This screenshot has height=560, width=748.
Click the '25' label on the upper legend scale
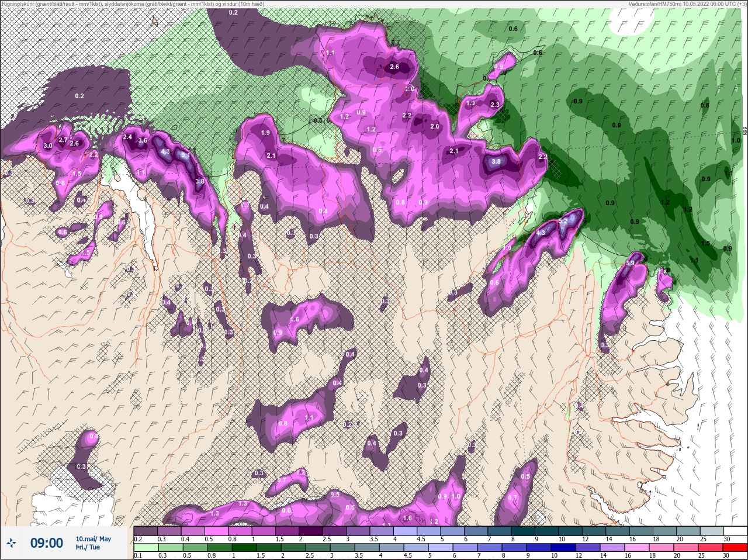(703, 539)
